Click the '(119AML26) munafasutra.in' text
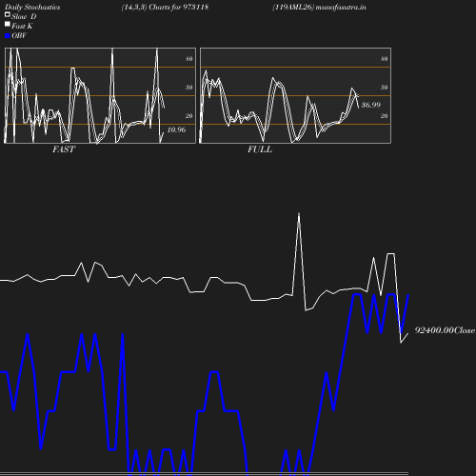Screen dimensions: 476x476 coord(319,8)
